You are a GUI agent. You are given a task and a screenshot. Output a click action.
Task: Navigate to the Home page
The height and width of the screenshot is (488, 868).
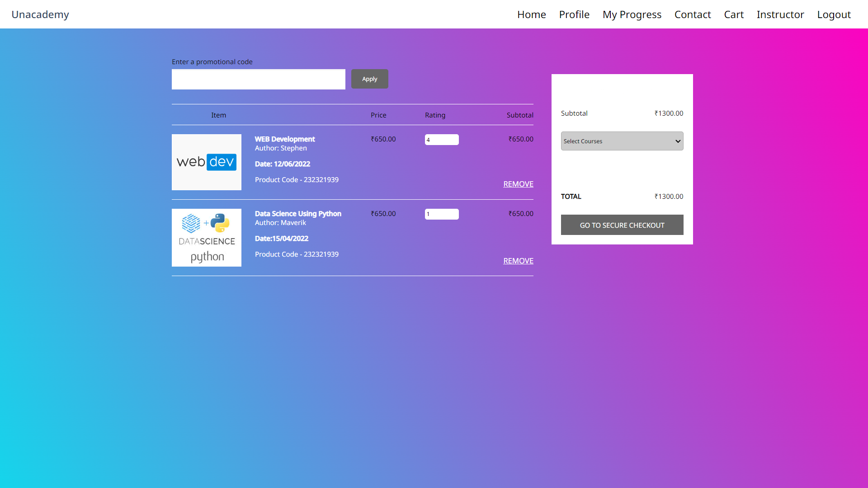pyautogui.click(x=531, y=14)
